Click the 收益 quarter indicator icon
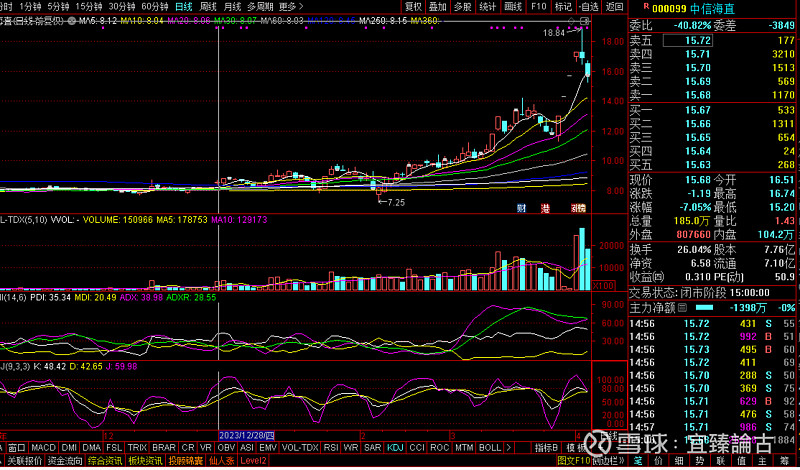 [659, 277]
